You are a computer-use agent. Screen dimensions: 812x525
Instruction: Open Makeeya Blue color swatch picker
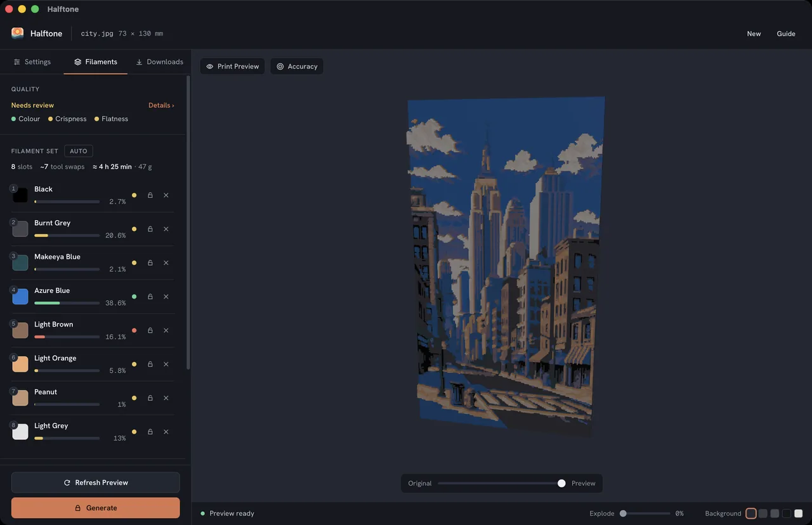(20, 262)
